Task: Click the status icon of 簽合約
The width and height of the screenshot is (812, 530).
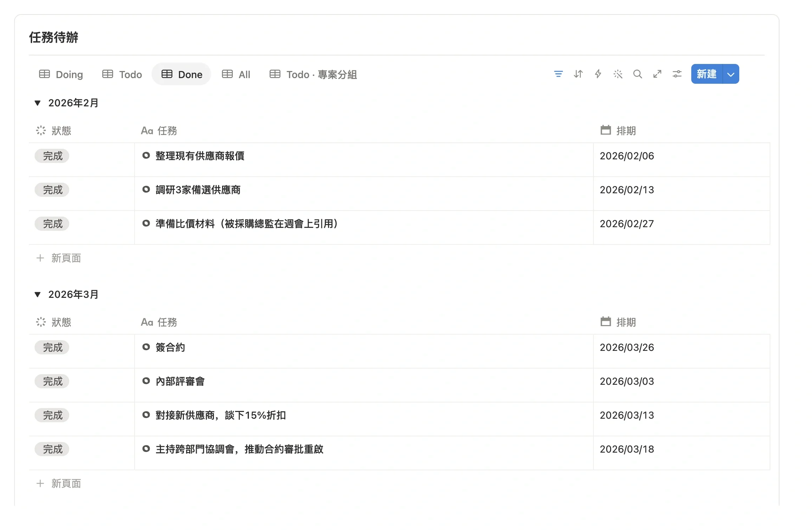Action: click(x=146, y=347)
